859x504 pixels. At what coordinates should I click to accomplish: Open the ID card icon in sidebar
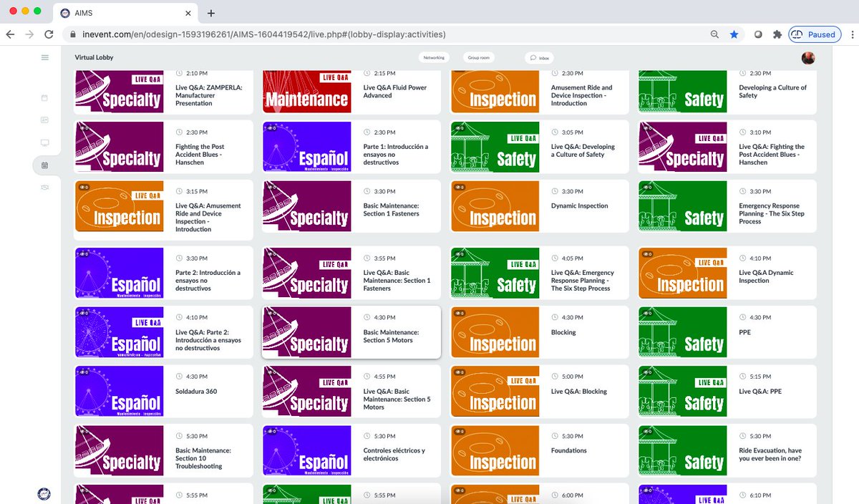click(44, 120)
